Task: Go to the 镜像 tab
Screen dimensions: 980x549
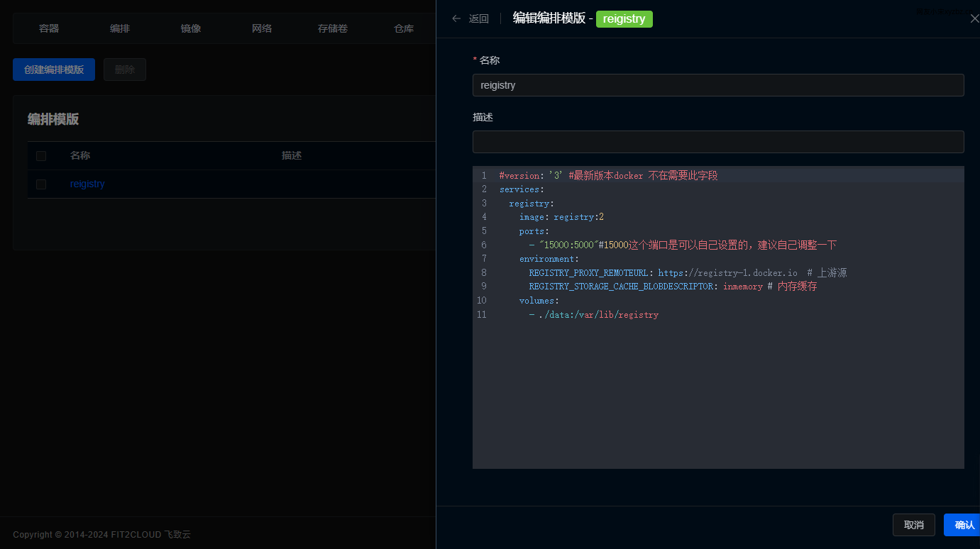Action: [191, 28]
